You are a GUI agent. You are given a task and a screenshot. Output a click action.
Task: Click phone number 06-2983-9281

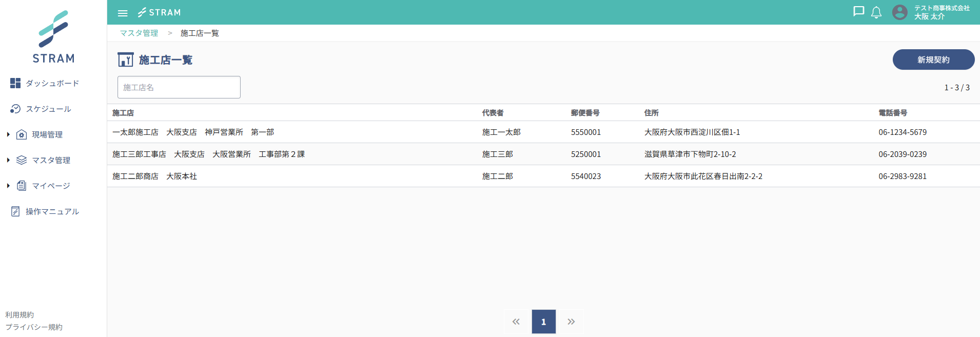click(903, 176)
